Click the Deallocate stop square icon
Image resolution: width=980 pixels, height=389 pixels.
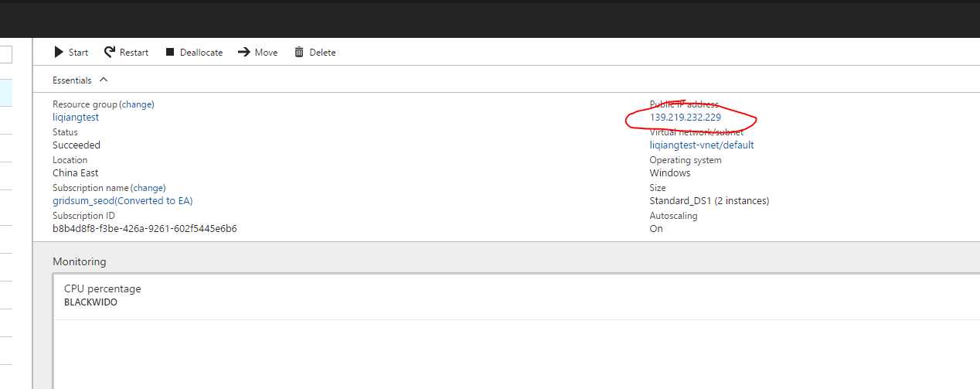tap(168, 53)
